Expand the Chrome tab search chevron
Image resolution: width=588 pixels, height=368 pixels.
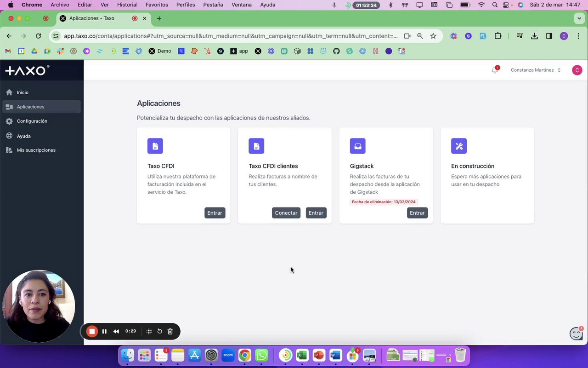(579, 18)
